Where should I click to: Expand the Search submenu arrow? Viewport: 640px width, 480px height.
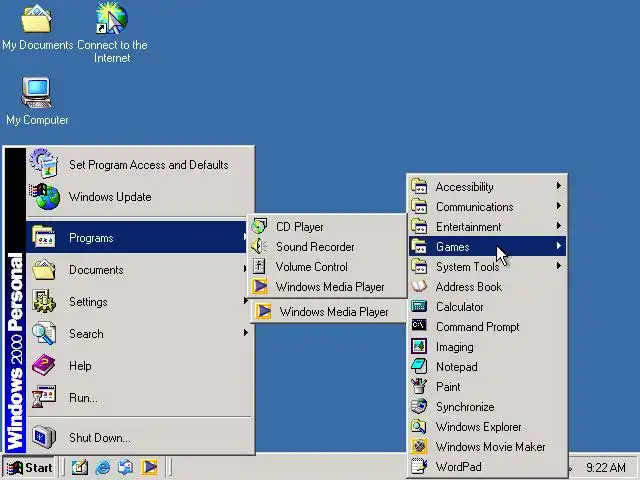pyautogui.click(x=245, y=333)
